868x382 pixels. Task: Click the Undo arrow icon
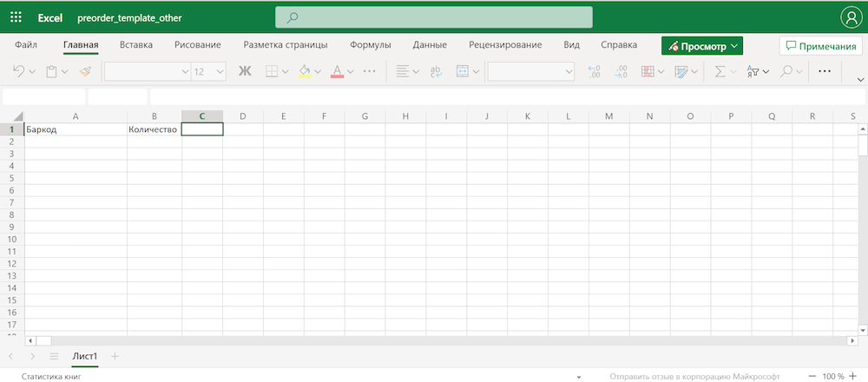(19, 71)
